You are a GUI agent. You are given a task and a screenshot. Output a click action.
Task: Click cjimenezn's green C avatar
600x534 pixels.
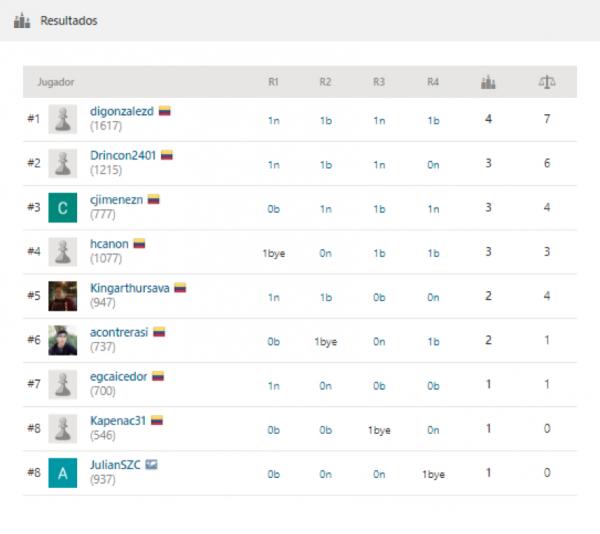pos(63,208)
